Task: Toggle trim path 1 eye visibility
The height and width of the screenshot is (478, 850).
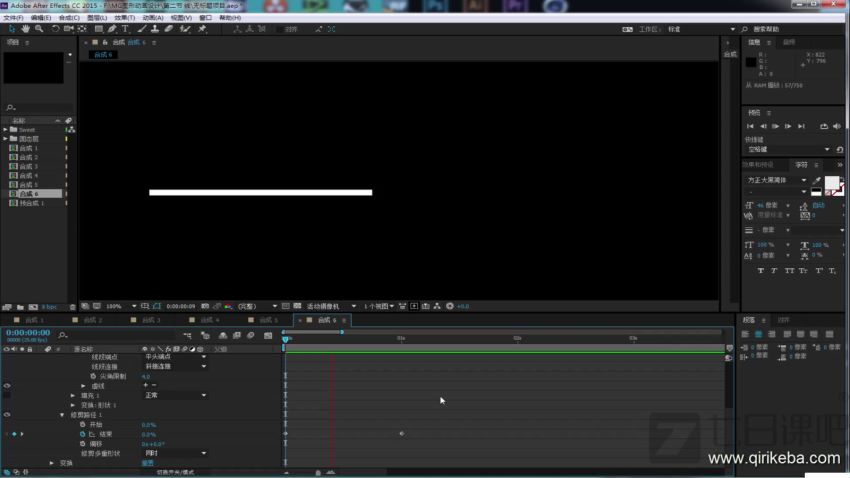Action: [x=7, y=415]
